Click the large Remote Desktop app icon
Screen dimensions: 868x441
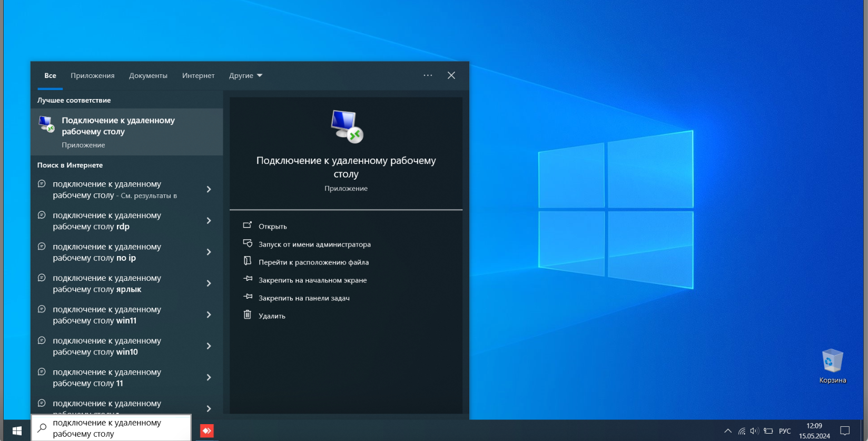tap(347, 126)
